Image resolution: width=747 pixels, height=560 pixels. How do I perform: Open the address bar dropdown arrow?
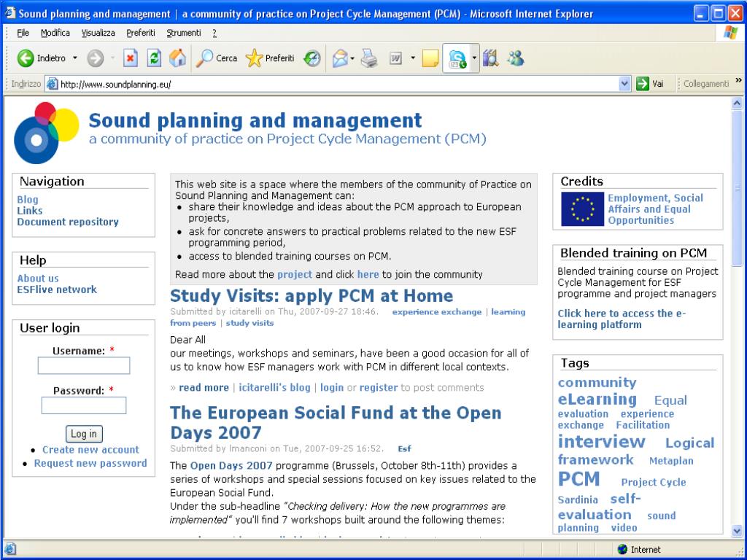point(624,84)
